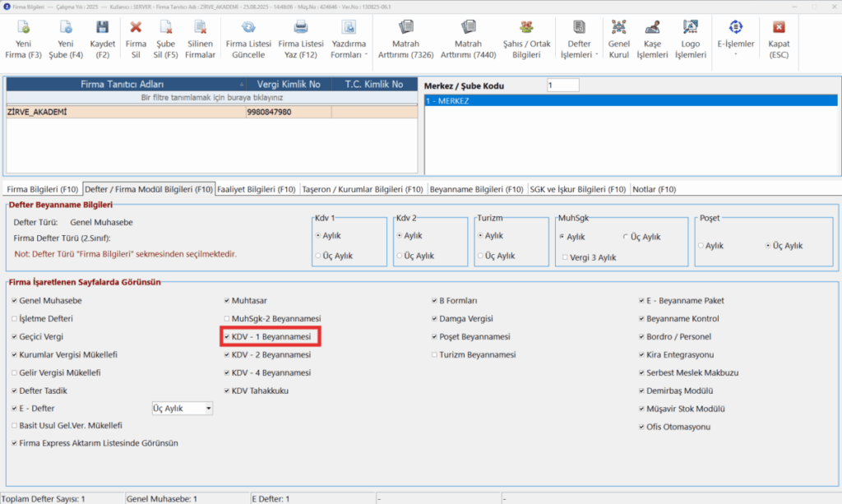The width and height of the screenshot is (842, 504).
Task: Click the filter row under Firma Tanıtıcı Adları
Action: pos(211,98)
